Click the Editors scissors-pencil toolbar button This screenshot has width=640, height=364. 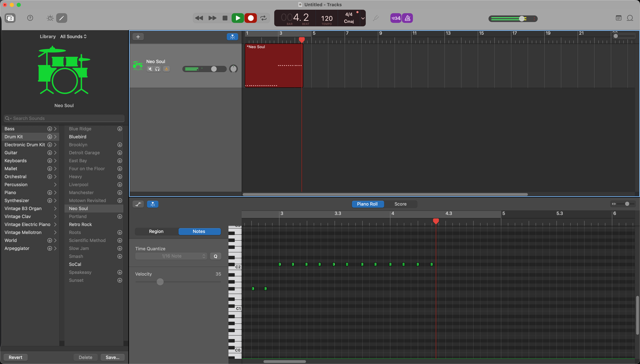[x=61, y=18]
